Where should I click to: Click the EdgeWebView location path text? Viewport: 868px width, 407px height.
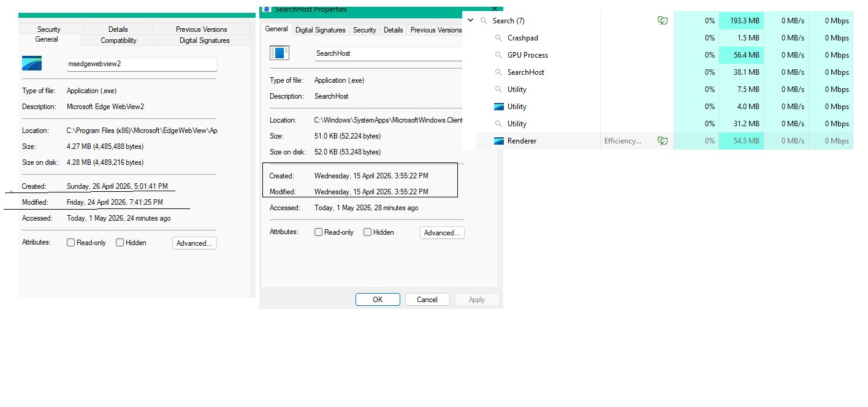(x=142, y=131)
